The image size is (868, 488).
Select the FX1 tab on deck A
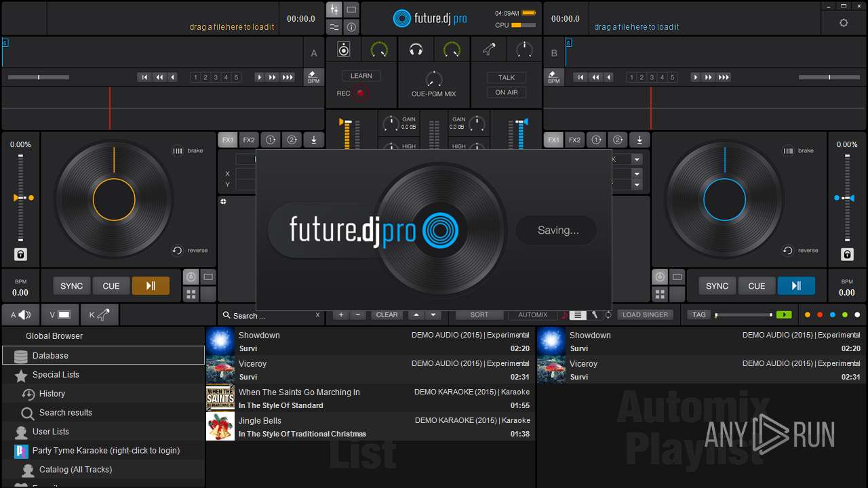[x=228, y=140]
